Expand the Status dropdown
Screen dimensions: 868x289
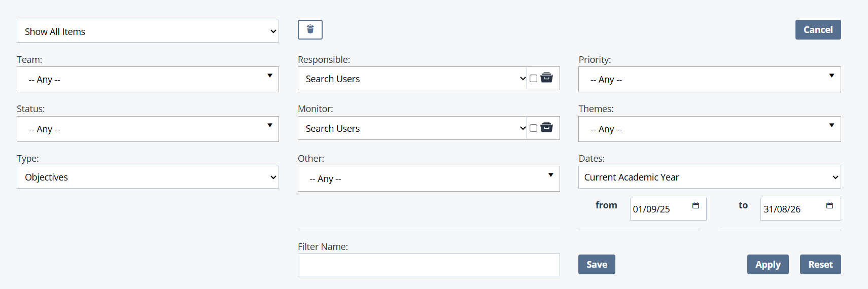coord(148,129)
